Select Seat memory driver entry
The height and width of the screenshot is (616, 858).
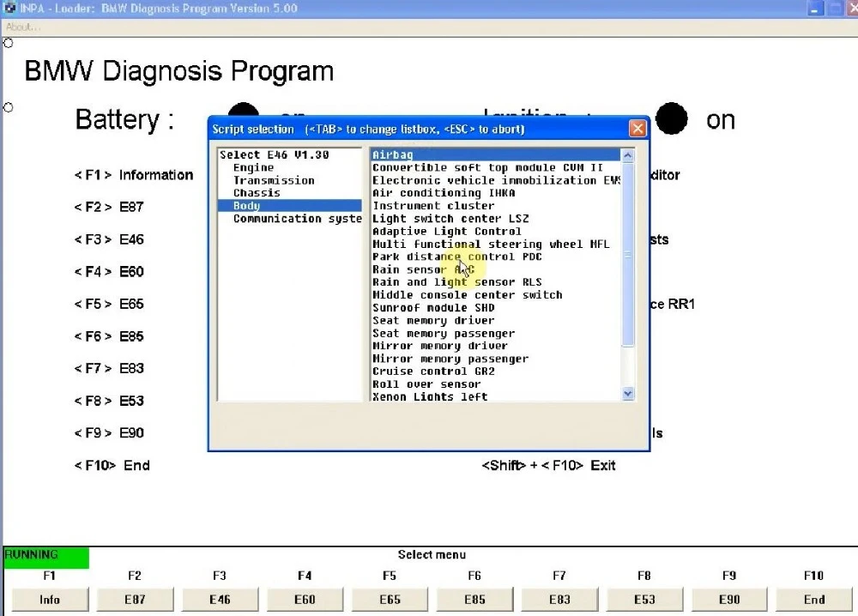tap(496, 320)
